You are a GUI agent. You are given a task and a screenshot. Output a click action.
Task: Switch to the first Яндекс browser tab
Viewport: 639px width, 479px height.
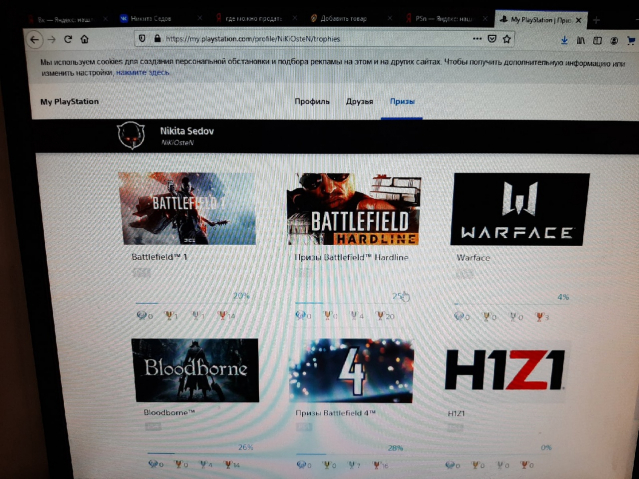tap(67, 19)
